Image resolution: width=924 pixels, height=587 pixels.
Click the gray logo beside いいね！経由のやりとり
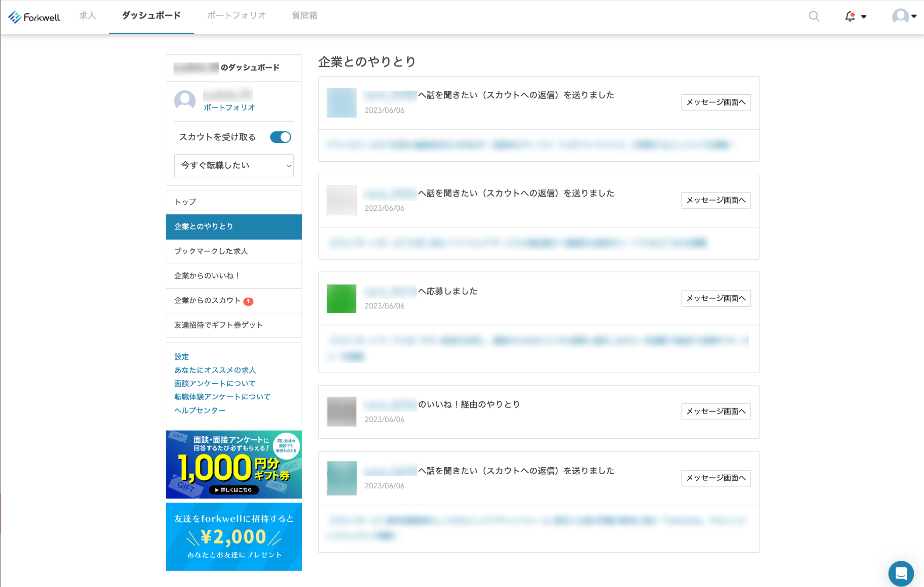(342, 412)
